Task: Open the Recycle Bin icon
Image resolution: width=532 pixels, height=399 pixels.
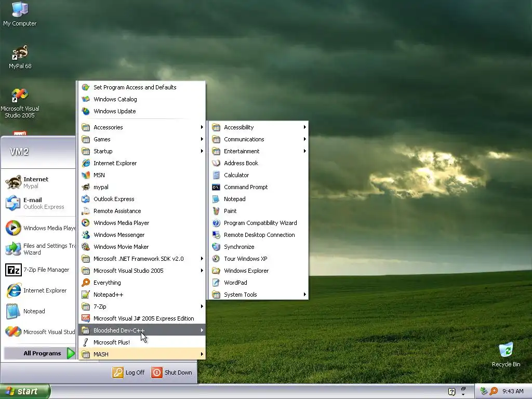Action: [506, 354]
